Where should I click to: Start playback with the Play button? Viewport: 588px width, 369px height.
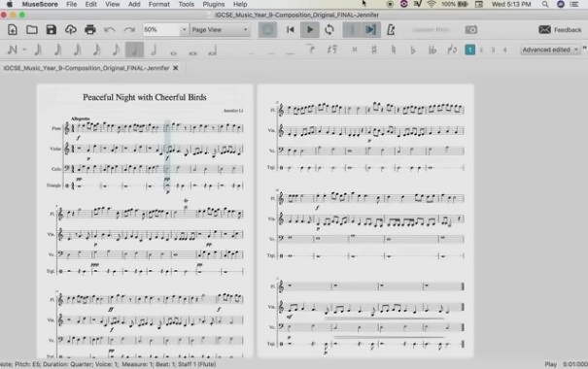pyautogui.click(x=310, y=29)
